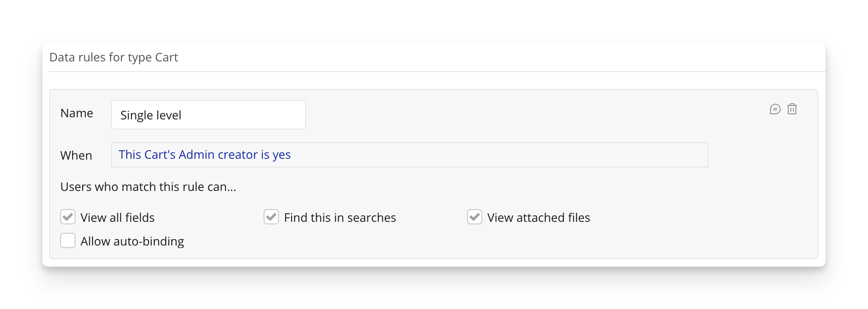Click the "View attached files" label text
Screen dimensions: 868x309
(x=538, y=218)
